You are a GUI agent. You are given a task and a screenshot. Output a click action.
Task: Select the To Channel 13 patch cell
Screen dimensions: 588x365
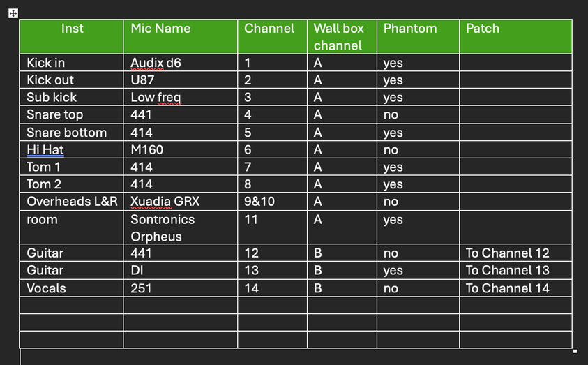click(507, 271)
